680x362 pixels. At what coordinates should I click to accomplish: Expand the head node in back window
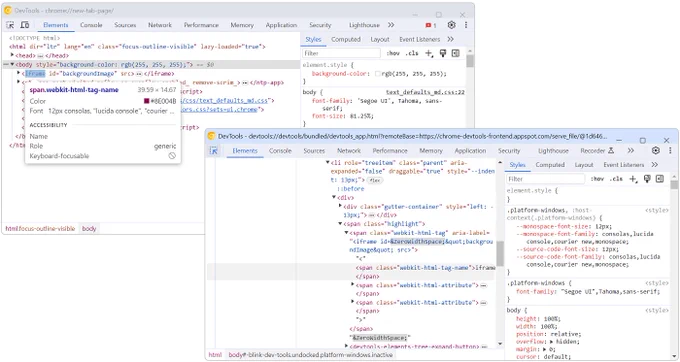click(x=13, y=55)
